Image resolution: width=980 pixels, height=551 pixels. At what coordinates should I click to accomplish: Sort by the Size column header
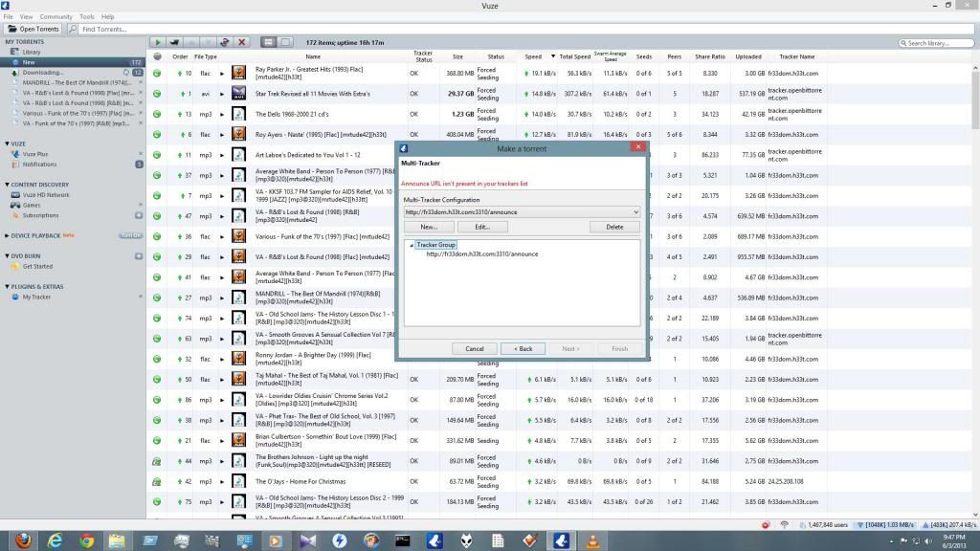point(457,56)
